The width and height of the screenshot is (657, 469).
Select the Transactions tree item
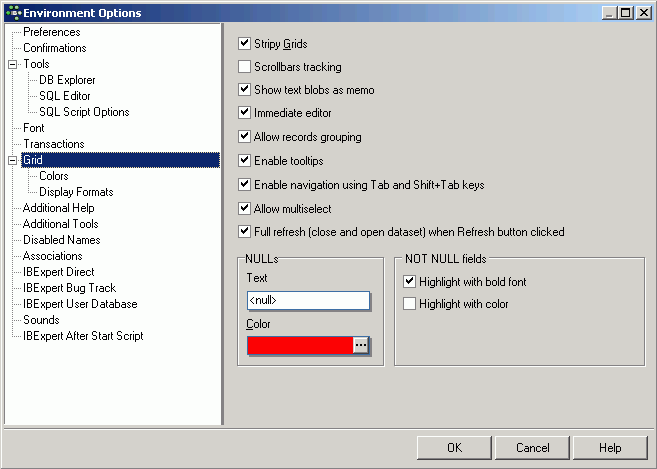pos(53,144)
